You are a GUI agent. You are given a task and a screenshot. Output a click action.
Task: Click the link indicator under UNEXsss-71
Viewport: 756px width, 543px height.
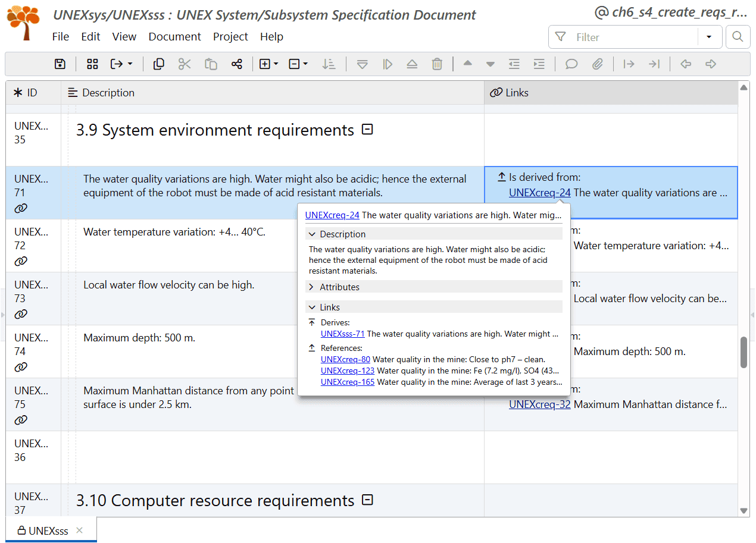point(21,208)
